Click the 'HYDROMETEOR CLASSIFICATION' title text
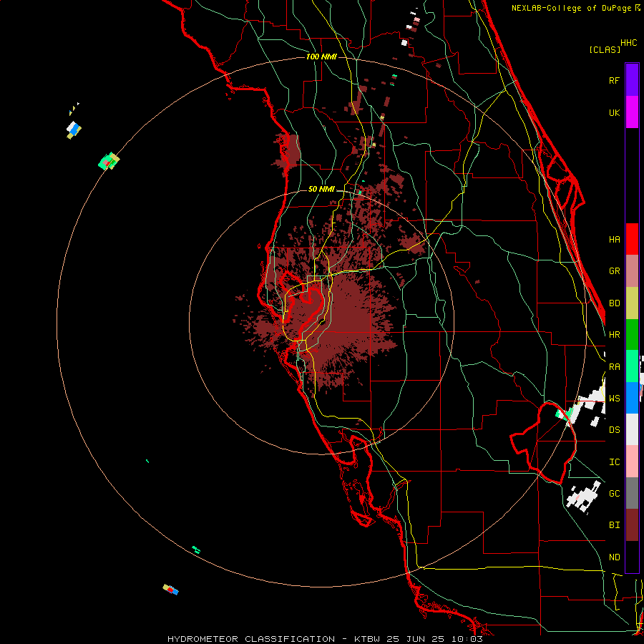 (x=251, y=639)
